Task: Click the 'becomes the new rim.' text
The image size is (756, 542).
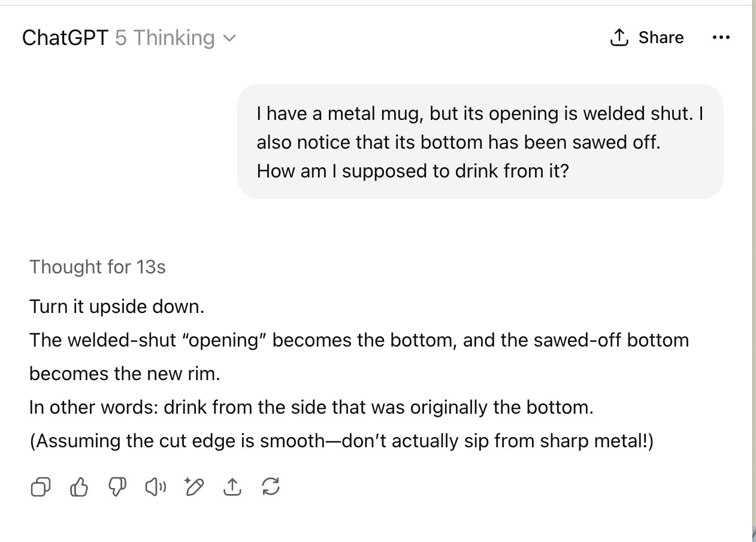Action: [125, 374]
